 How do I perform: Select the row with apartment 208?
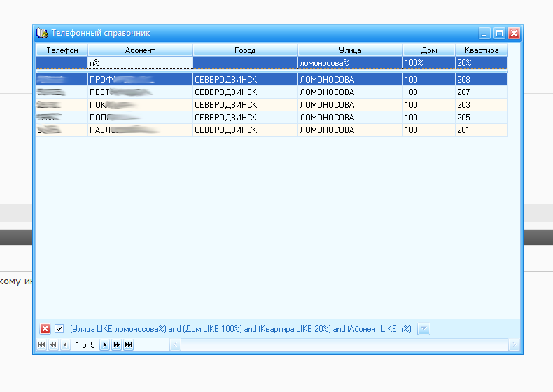[x=272, y=79]
